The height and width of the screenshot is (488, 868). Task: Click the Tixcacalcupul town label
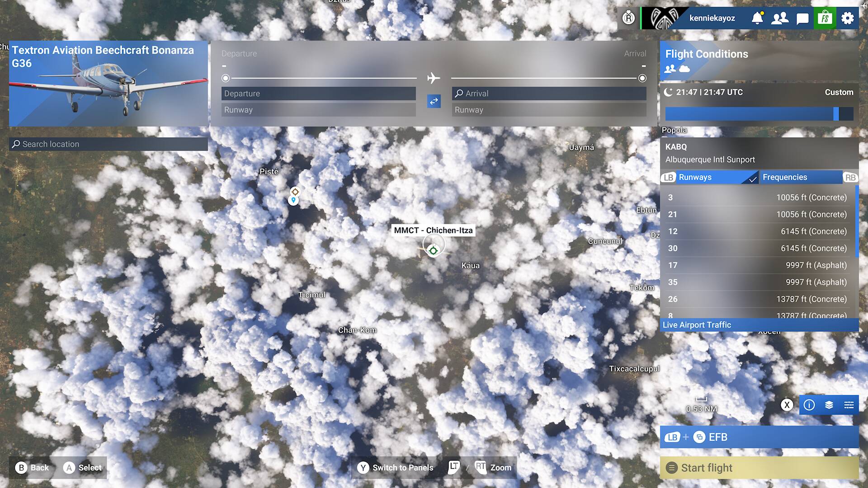(x=634, y=369)
